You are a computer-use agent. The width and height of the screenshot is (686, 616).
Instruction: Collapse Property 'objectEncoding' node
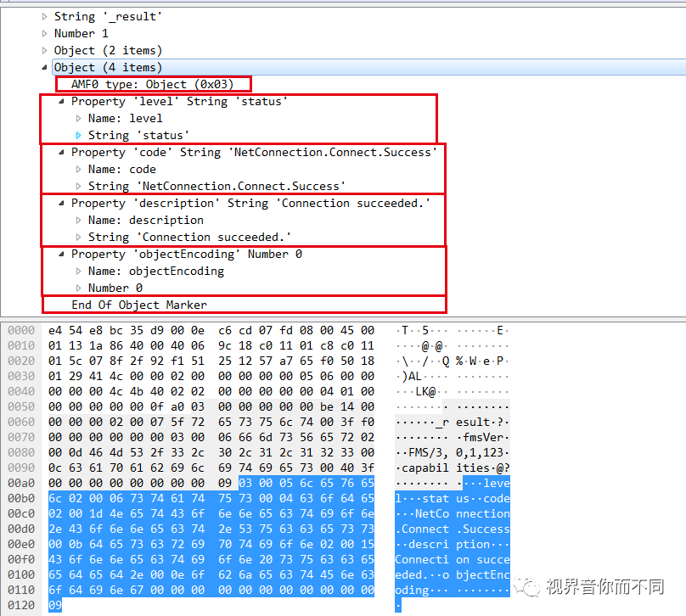pos(61,255)
